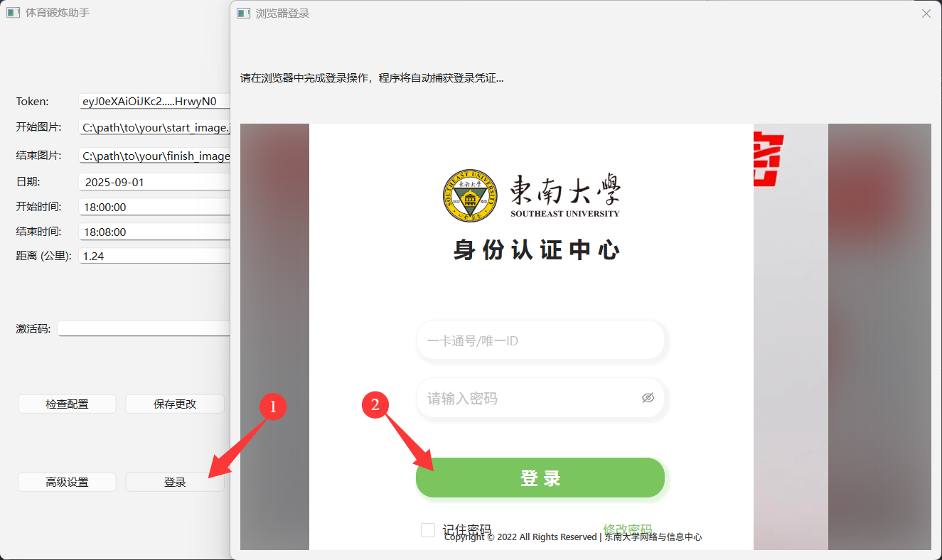Screen dimensions: 942x560
Task: Click the Southeast University emblem logo
Action: pos(471,194)
